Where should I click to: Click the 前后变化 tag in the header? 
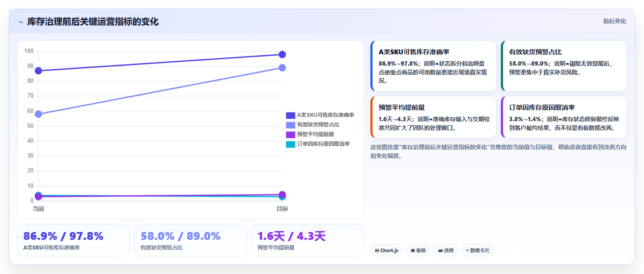[614, 21]
